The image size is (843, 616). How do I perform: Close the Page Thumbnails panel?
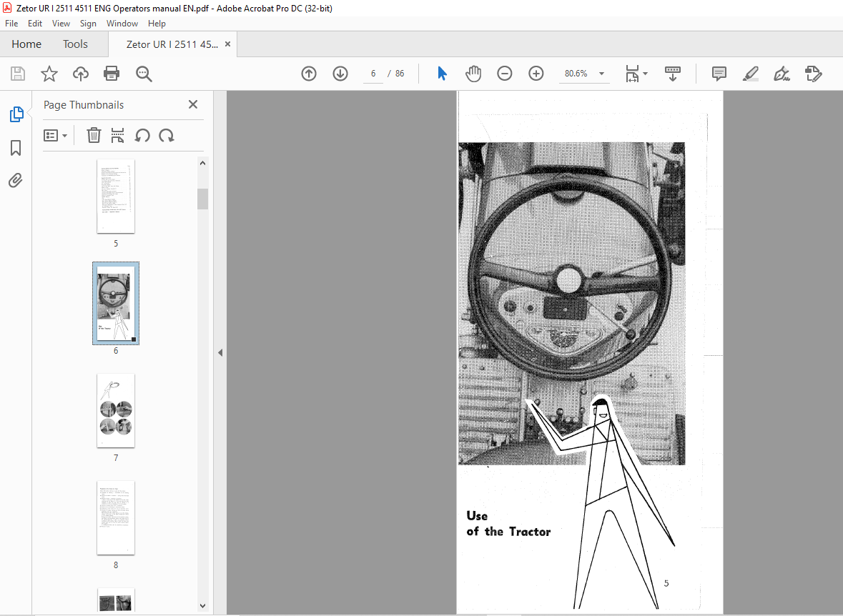tap(193, 104)
